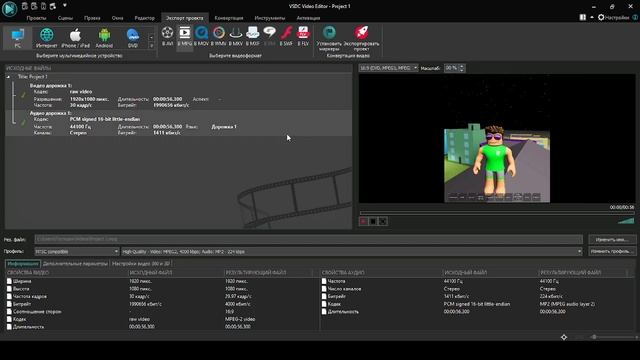Pick the MPG video format icon
This screenshot has height=360, width=640.
[184, 37]
